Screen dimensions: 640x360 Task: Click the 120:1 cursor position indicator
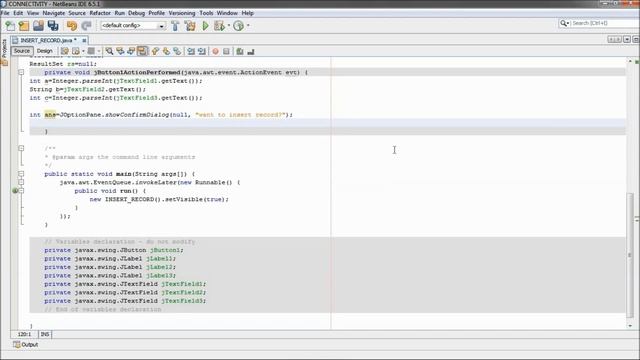[x=24, y=334]
